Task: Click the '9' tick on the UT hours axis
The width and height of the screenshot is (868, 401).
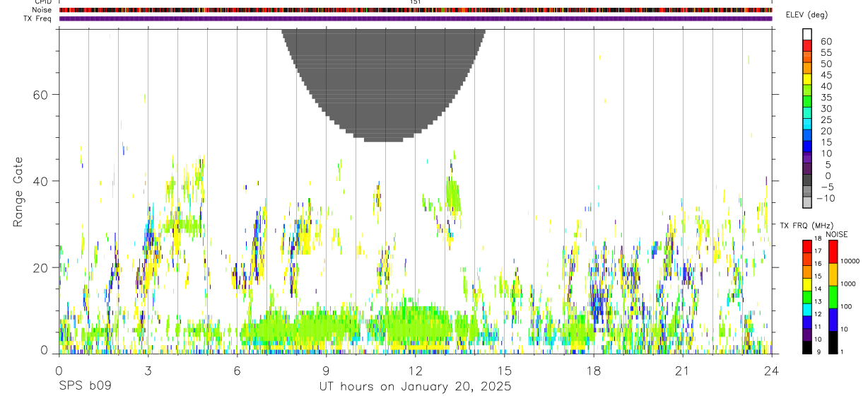Action: pos(326,370)
